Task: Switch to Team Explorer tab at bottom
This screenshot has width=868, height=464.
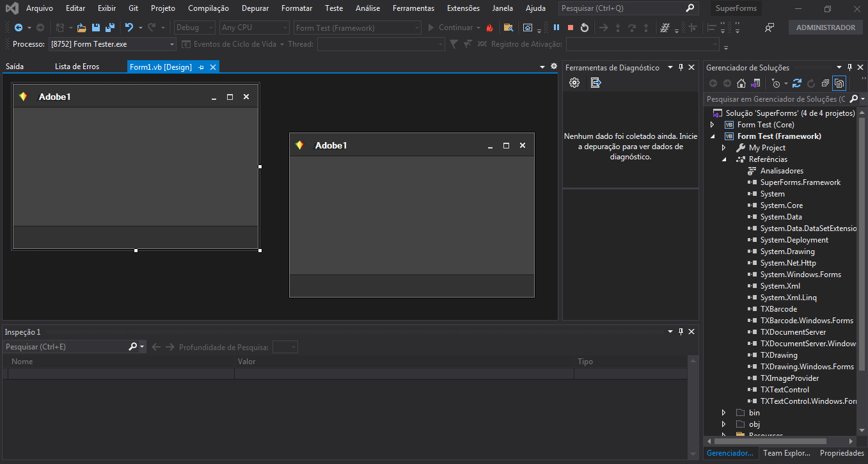Action: tap(787, 453)
